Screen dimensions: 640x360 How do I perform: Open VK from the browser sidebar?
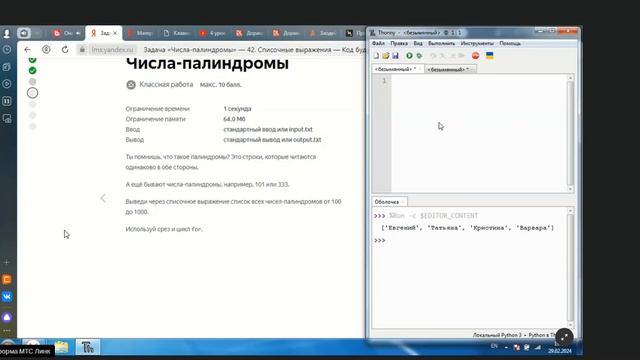pyautogui.click(x=7, y=297)
